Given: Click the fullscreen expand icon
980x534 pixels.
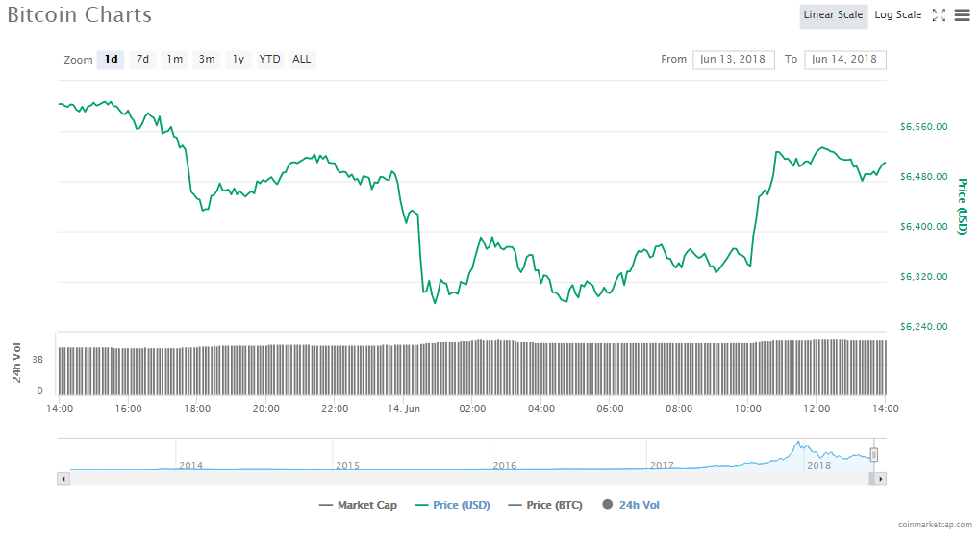Looking at the screenshot, I should (940, 15).
